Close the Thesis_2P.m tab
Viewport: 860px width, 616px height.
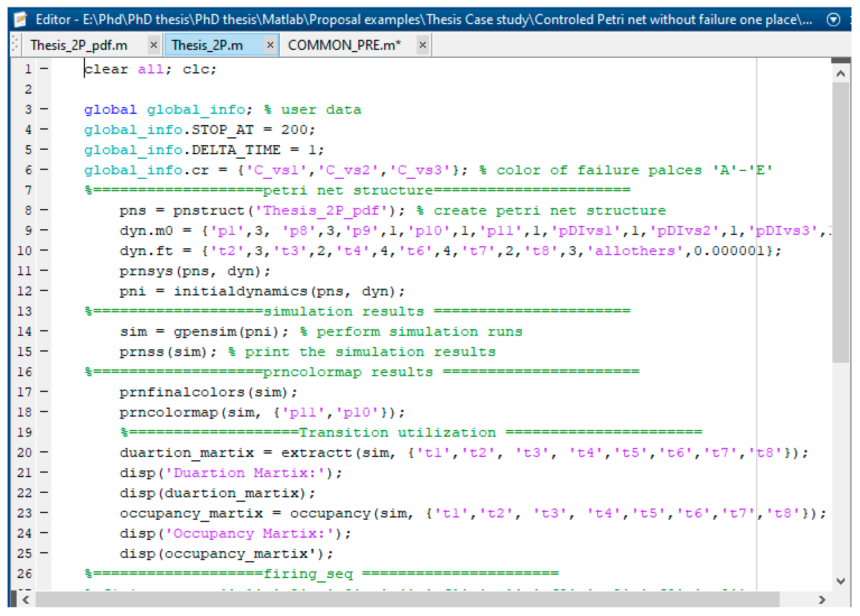point(270,45)
